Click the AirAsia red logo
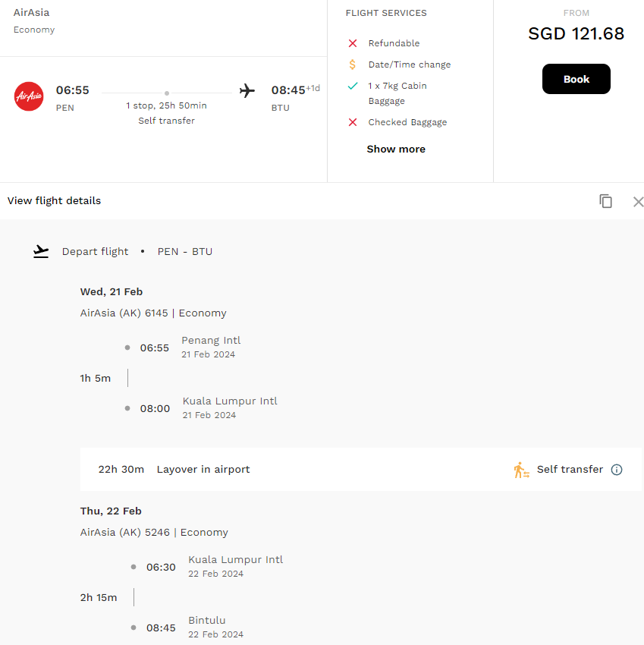This screenshot has width=644, height=645. [29, 96]
